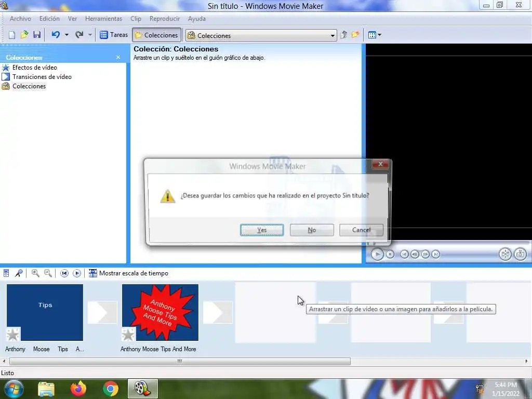Open the Archivo menu

(20, 19)
